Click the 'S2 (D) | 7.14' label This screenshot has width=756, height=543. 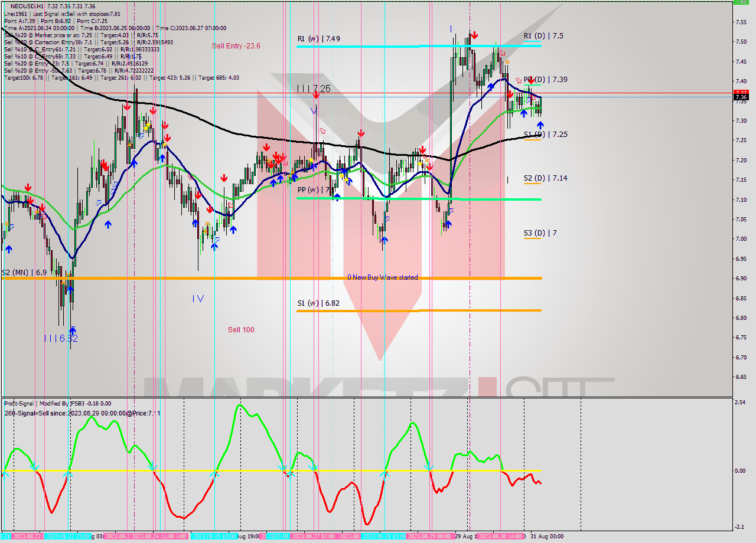click(x=545, y=178)
